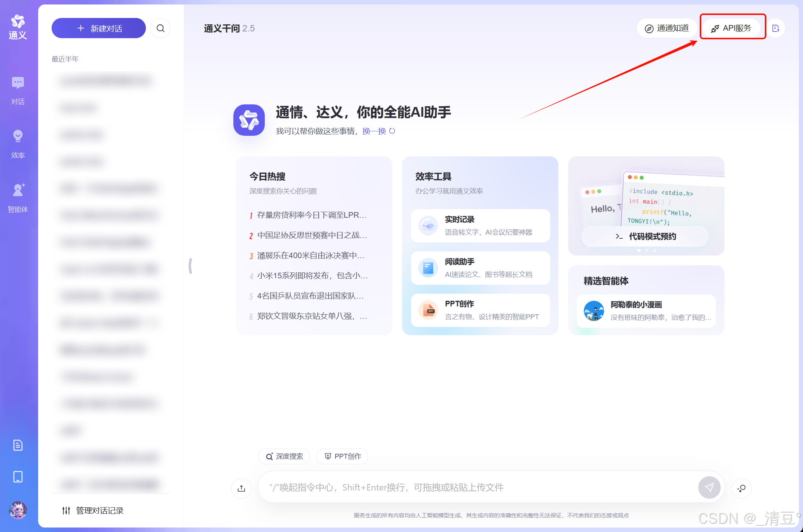Screen dimensions: 803x532
Task: Click the 今日热搜 heading
Action: point(267,176)
